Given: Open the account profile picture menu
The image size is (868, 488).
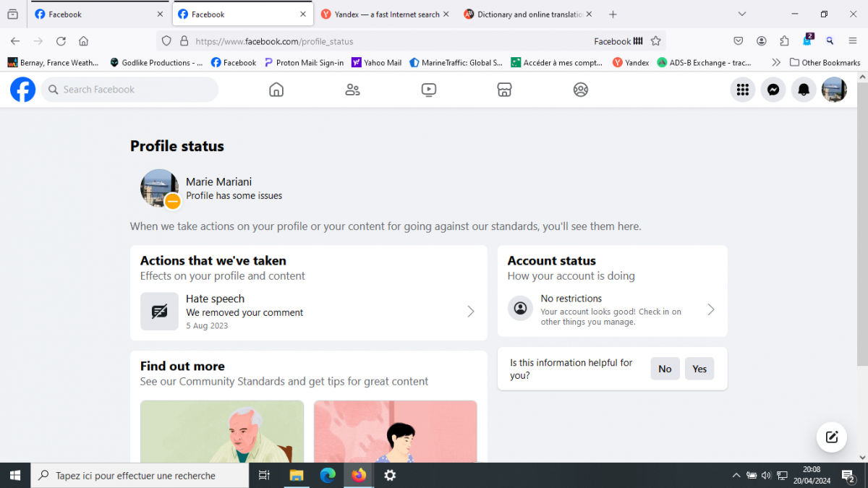Looking at the screenshot, I should [x=834, y=90].
